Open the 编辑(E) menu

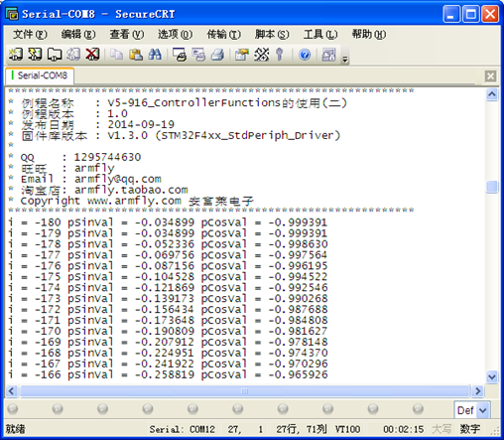point(78,34)
